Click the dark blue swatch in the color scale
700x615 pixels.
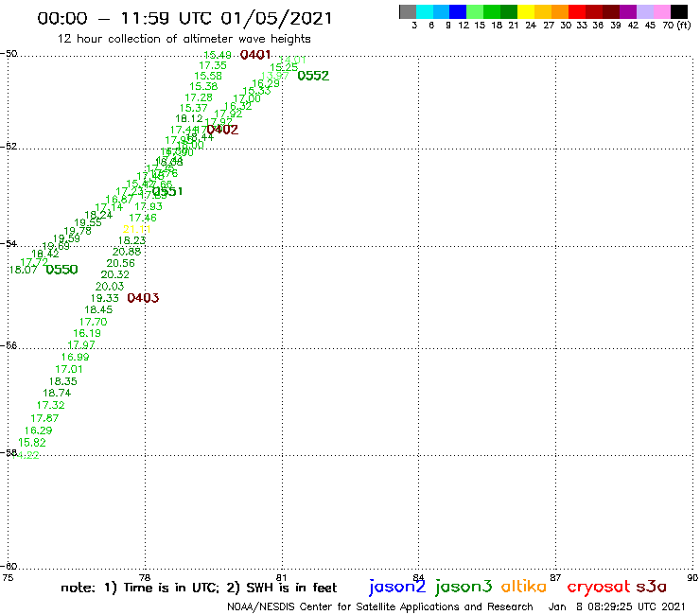[x=458, y=11]
